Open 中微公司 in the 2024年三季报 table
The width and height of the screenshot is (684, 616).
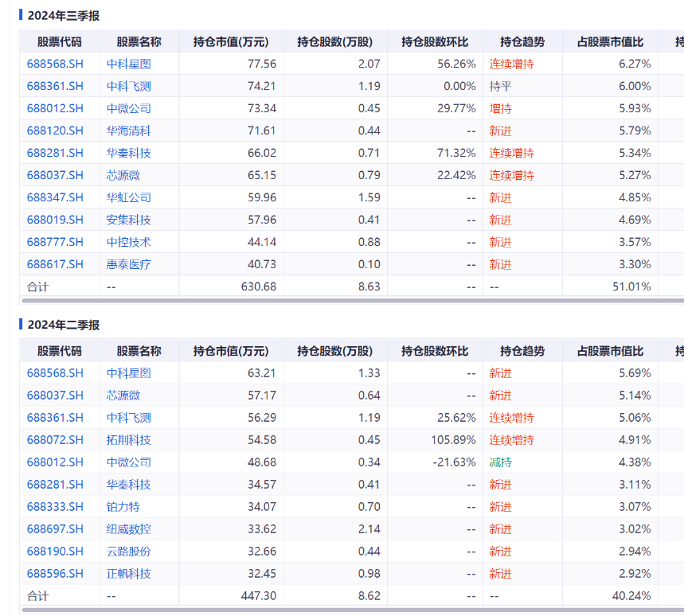point(129,108)
